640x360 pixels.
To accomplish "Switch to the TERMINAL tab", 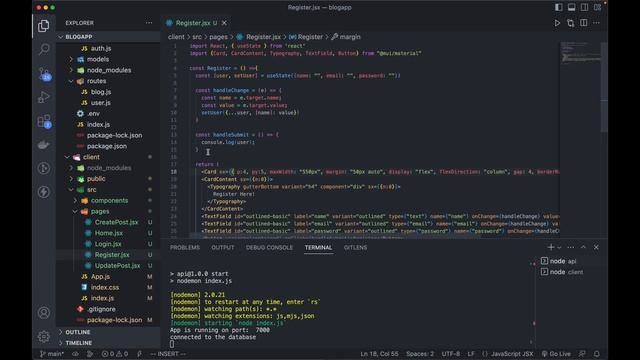I will [x=318, y=248].
